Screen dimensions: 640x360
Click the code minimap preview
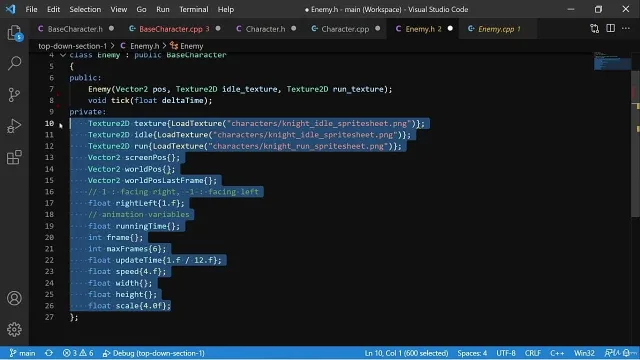(x=611, y=61)
